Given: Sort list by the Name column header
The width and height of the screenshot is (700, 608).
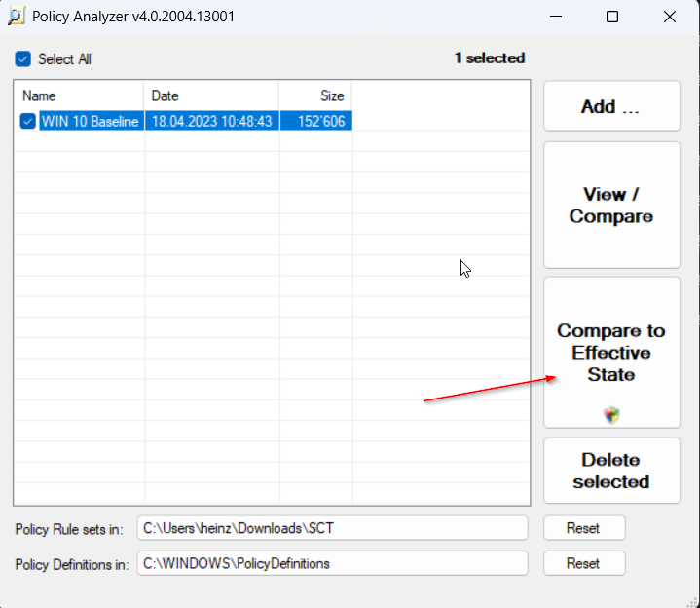Looking at the screenshot, I should [80, 95].
